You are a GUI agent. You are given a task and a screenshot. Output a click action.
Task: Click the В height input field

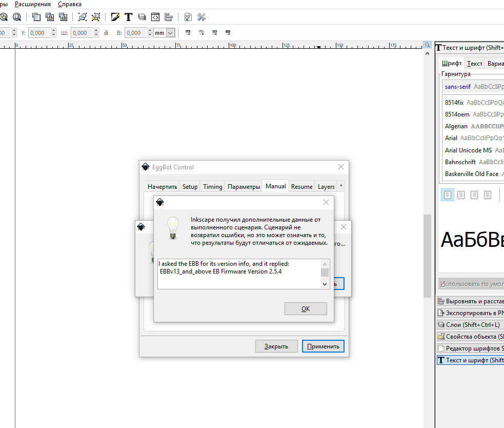136,33
